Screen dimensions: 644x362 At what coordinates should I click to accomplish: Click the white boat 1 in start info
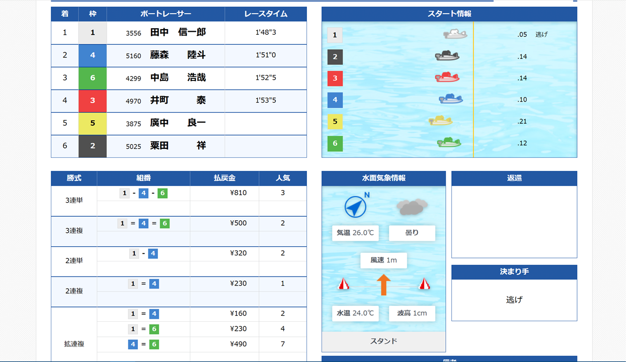click(455, 34)
